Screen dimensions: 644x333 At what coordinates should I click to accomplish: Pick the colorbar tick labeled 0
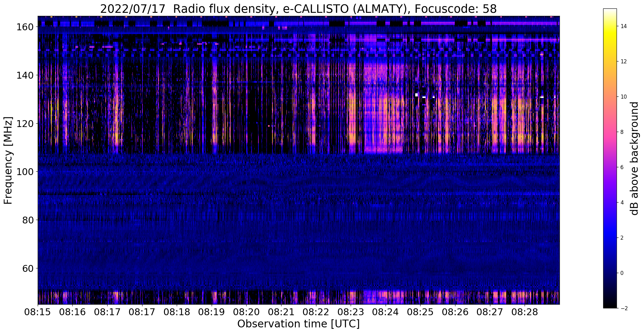pyautogui.click(x=622, y=273)
